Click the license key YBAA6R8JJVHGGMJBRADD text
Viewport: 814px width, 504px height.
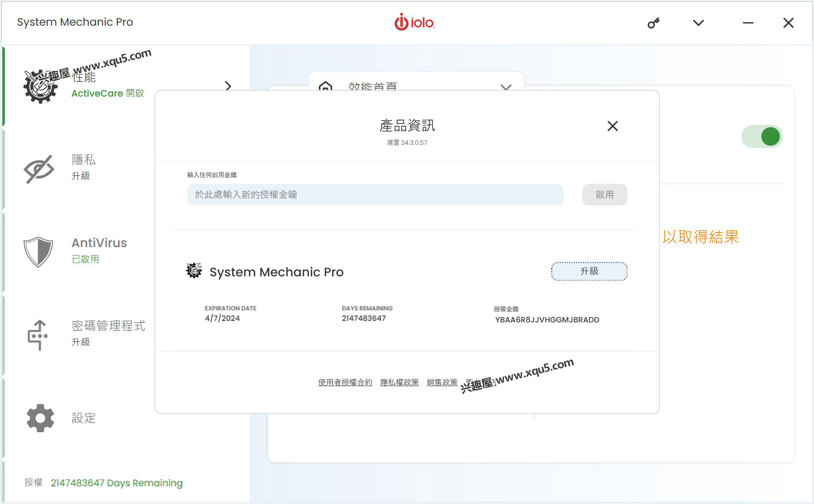pos(547,320)
